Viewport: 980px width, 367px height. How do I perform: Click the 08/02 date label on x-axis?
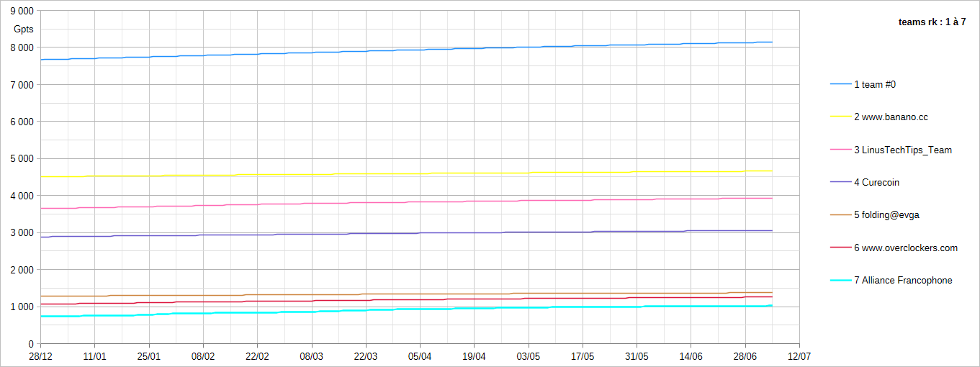pyautogui.click(x=203, y=356)
